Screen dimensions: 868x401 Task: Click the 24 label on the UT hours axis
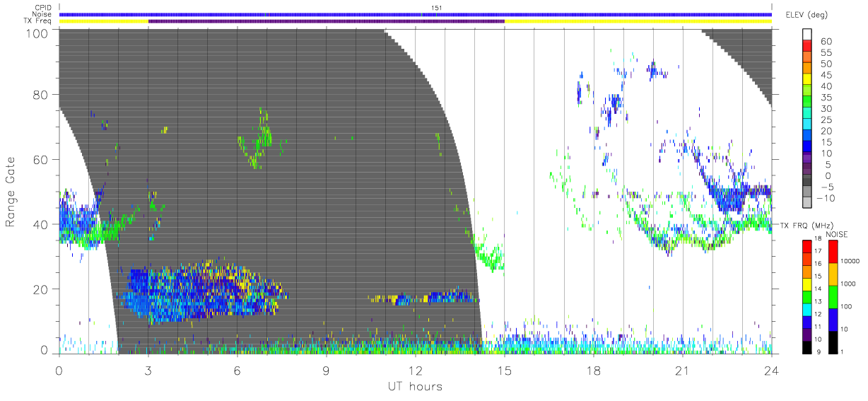(x=771, y=371)
